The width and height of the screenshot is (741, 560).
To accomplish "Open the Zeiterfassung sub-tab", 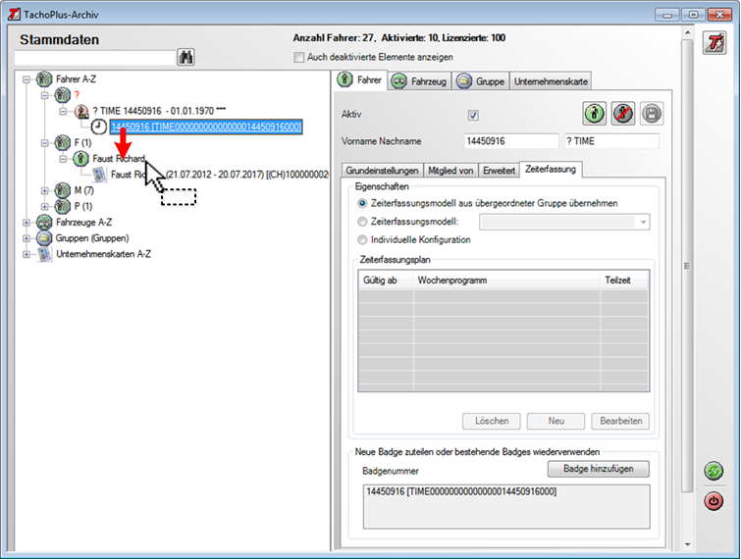I will (x=551, y=169).
